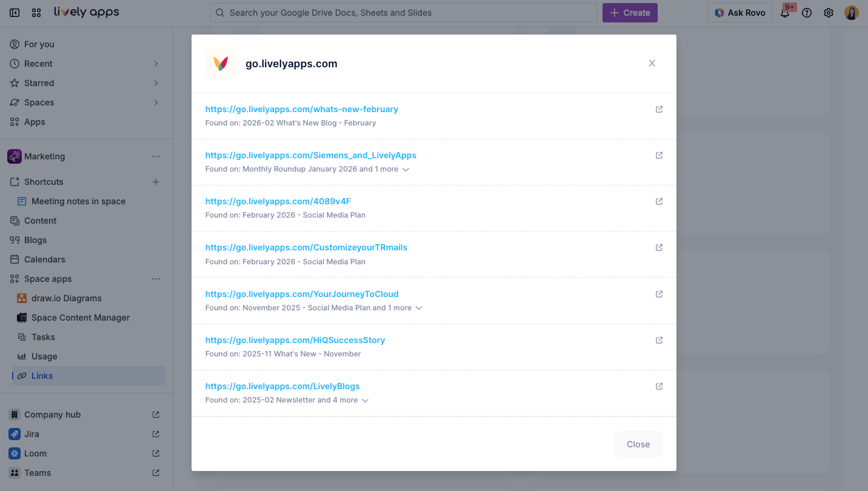This screenshot has height=491, width=868.
Task: Select Space Content Manager in sidebar
Action: click(80, 318)
